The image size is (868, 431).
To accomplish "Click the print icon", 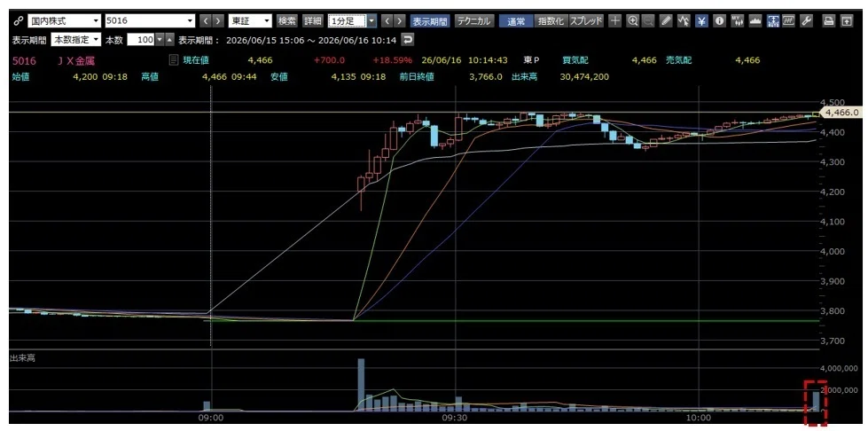I will 829,21.
